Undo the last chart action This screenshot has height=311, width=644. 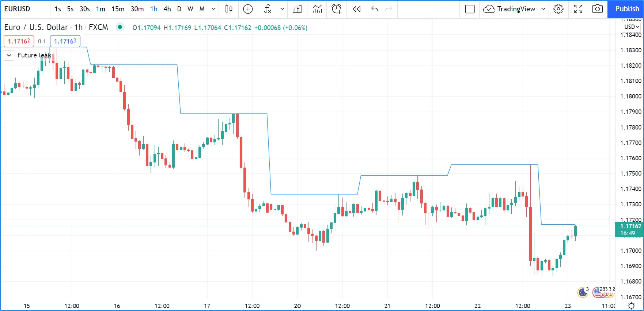pos(374,9)
